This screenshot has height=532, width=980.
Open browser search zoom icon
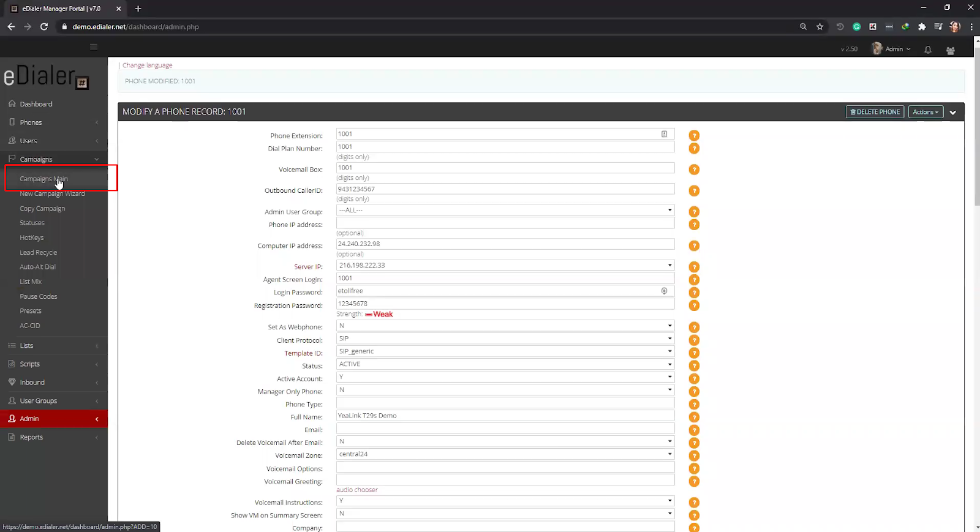[803, 26]
